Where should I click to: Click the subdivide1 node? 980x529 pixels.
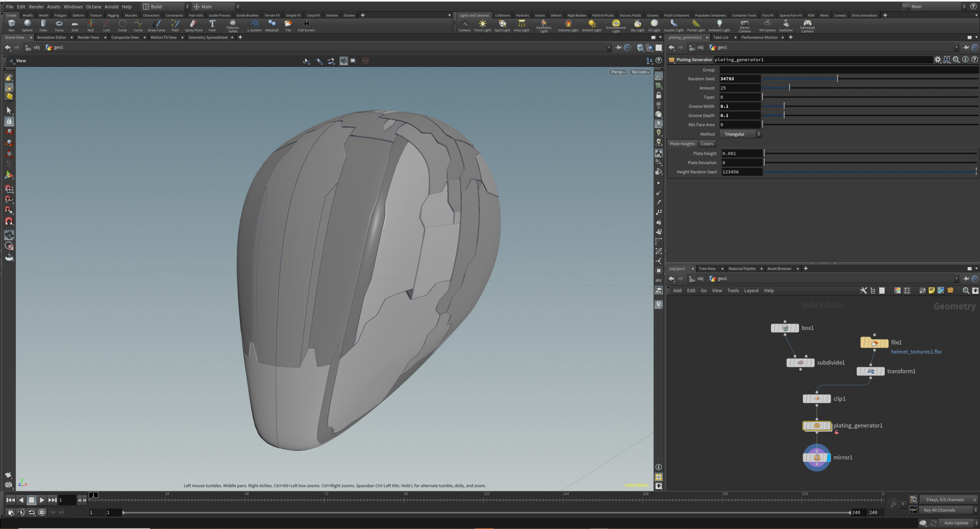[800, 363]
